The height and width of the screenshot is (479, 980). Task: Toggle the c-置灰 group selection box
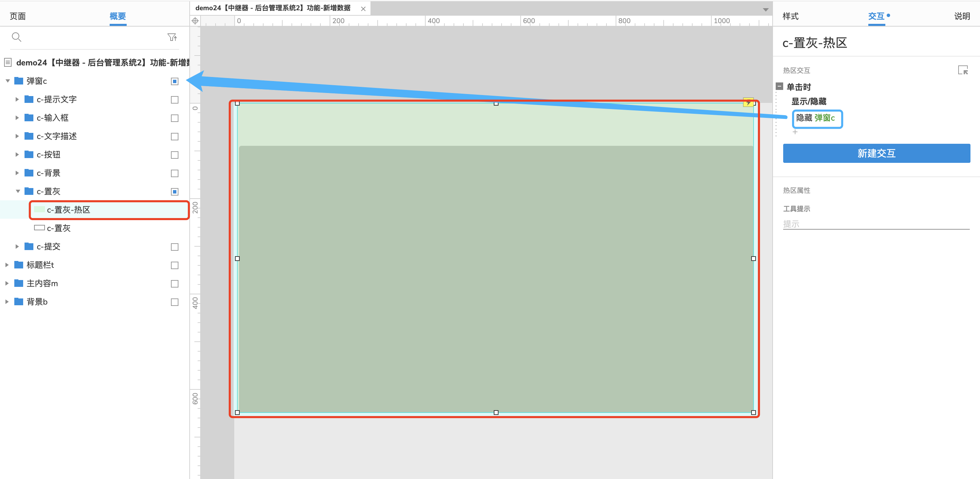[x=175, y=191]
